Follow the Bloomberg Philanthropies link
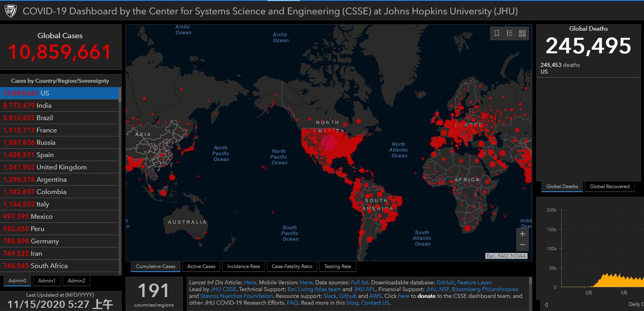The image size is (644, 311). (485, 289)
